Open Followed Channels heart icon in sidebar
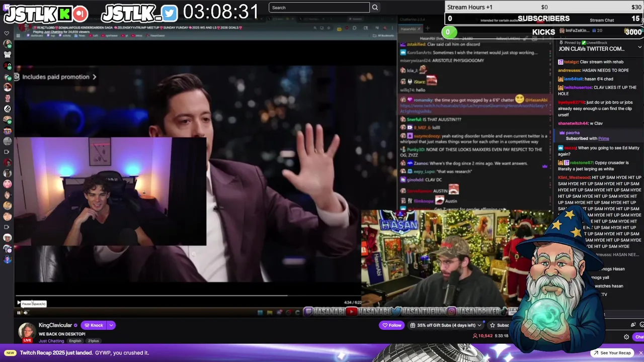Image resolution: width=644 pixels, height=362 pixels. point(7,34)
